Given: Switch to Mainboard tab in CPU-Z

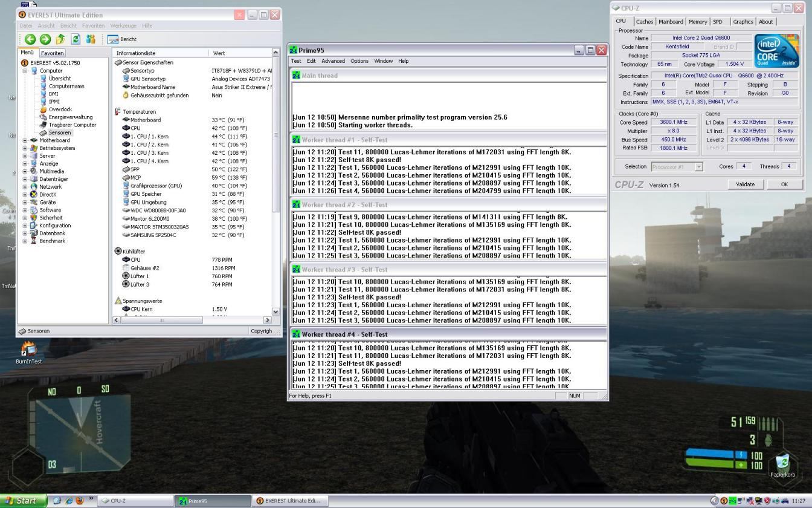Looking at the screenshot, I should point(671,22).
